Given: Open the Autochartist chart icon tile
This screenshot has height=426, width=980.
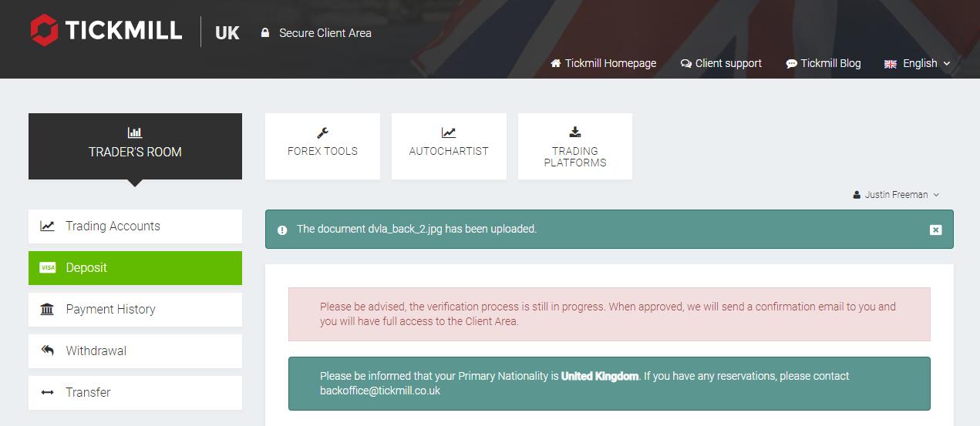Looking at the screenshot, I should pyautogui.click(x=449, y=146).
